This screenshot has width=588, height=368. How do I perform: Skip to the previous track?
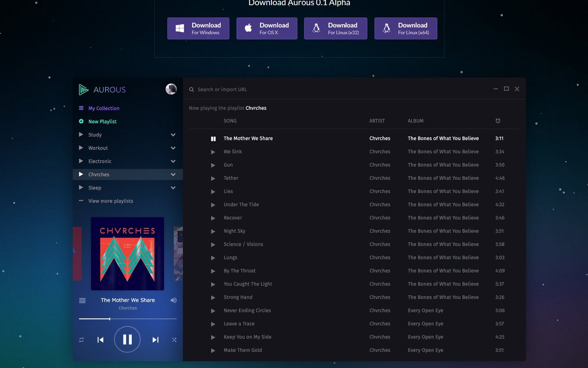click(101, 340)
